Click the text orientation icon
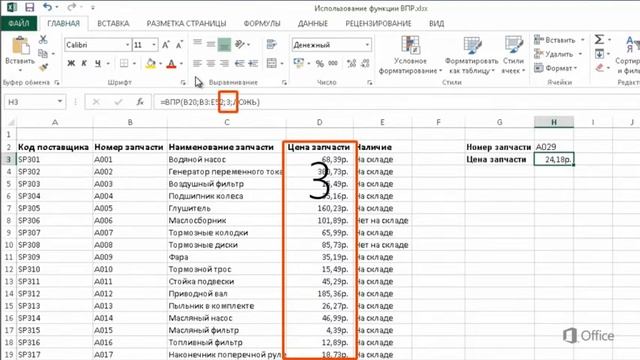 tap(240, 44)
